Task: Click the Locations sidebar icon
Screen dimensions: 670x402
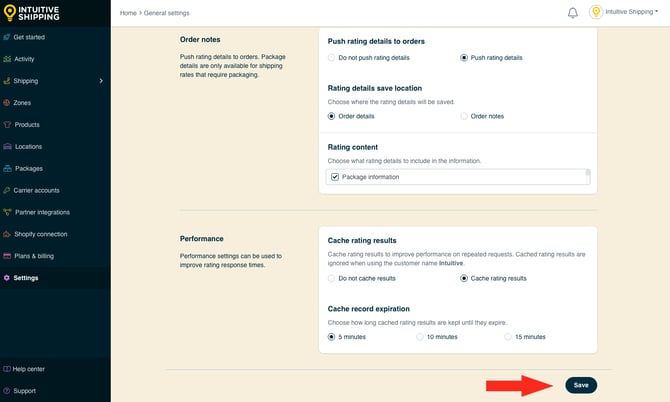Action: [8, 147]
